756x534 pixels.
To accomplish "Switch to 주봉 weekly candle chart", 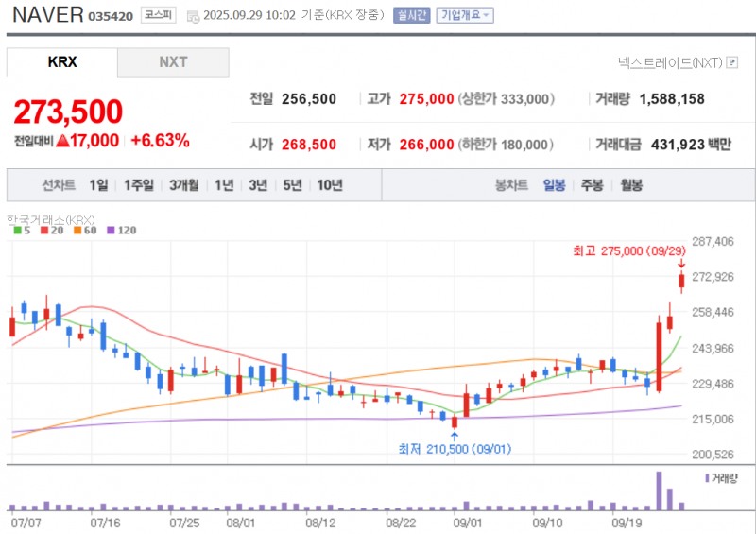I will 593,185.
